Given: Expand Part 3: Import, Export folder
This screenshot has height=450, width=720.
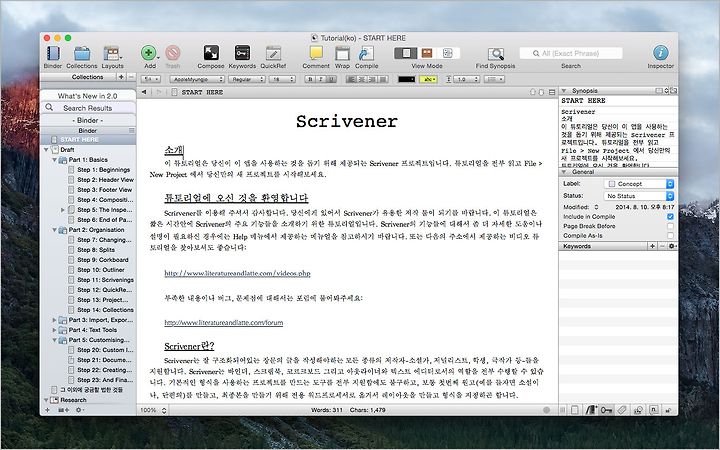Looking at the screenshot, I should [x=55, y=320].
